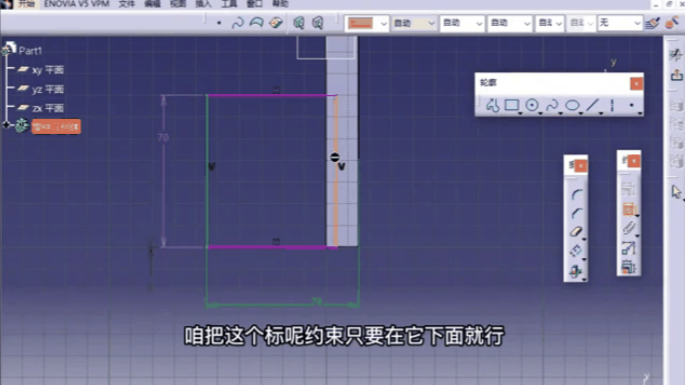Expand the Rectangle tool flyout arrow
The width and height of the screenshot is (685, 385).
tap(520, 114)
